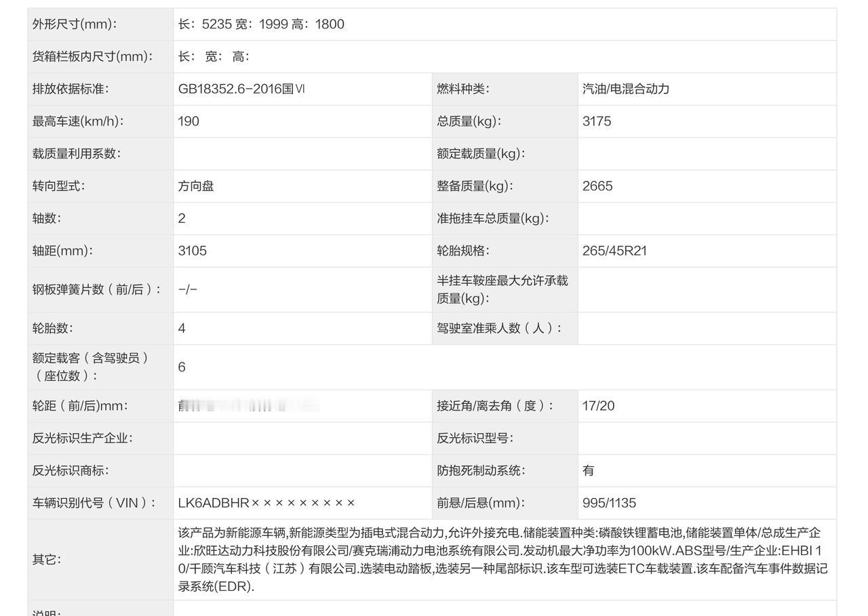This screenshot has height=616, width=868.
Task: Select the seating capacity value 6
Action: click(182, 367)
